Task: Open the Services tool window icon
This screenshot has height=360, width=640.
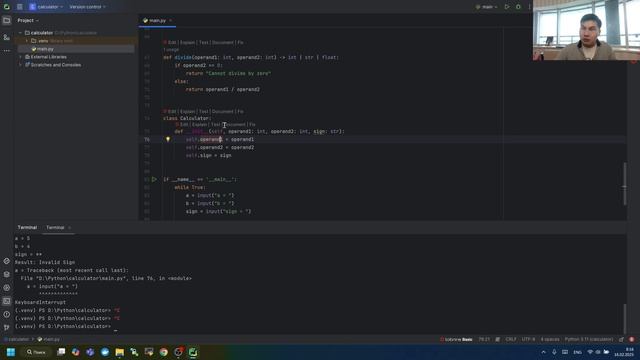Action: [7, 288]
